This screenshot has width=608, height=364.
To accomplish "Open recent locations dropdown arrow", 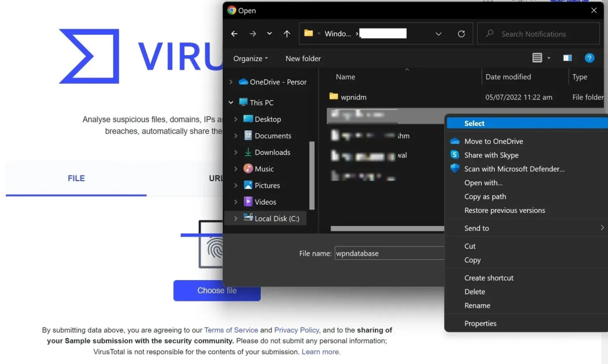I will (270, 34).
